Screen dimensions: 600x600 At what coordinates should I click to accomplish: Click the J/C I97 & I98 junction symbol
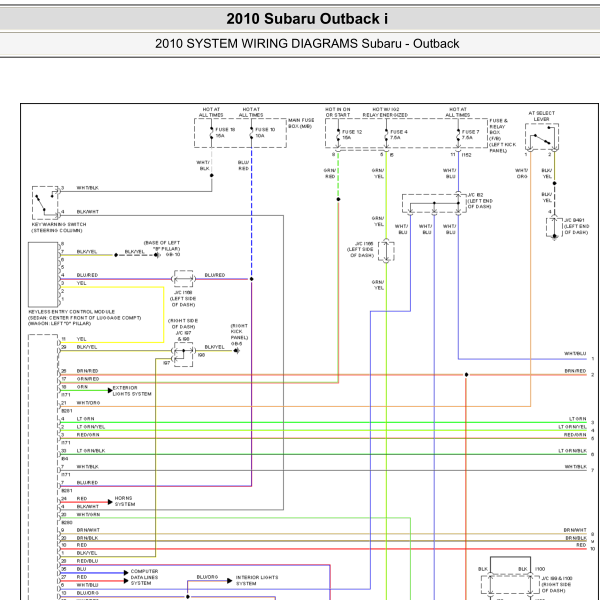(184, 355)
